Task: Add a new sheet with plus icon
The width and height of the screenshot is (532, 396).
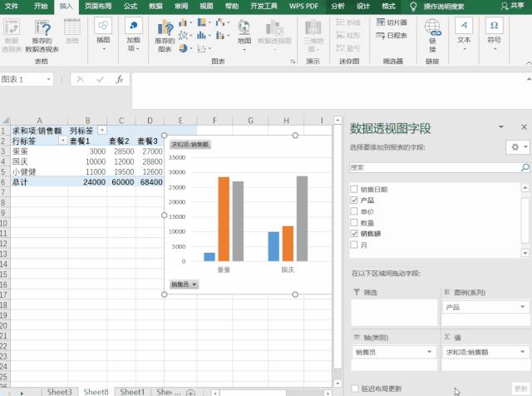Action: tap(190, 393)
